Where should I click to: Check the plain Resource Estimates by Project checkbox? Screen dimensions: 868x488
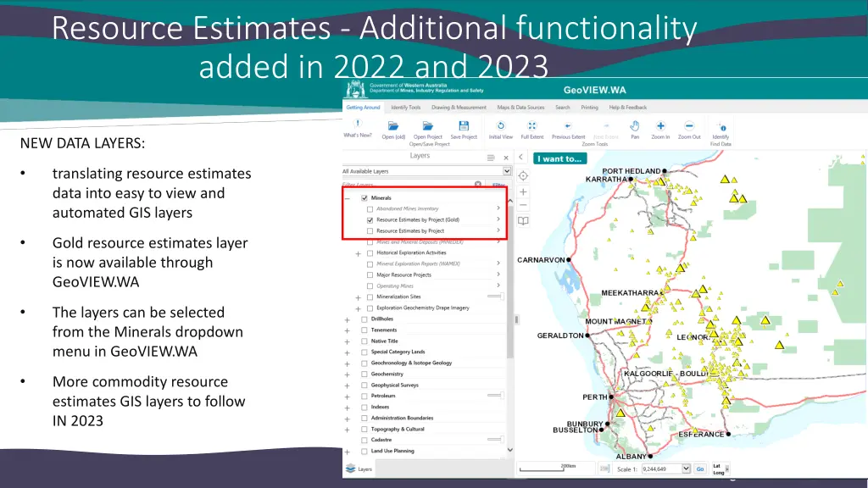tap(370, 230)
